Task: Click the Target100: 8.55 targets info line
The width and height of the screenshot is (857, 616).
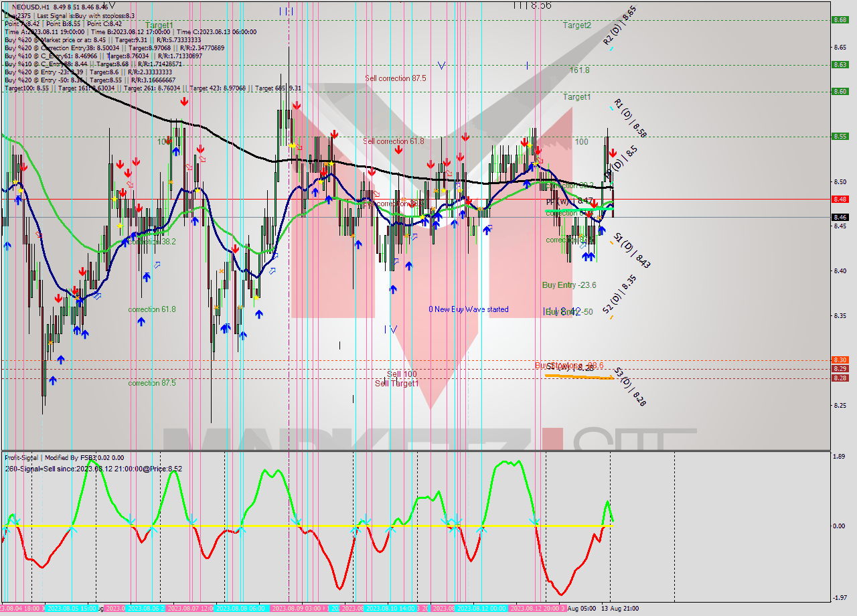Action: point(153,88)
